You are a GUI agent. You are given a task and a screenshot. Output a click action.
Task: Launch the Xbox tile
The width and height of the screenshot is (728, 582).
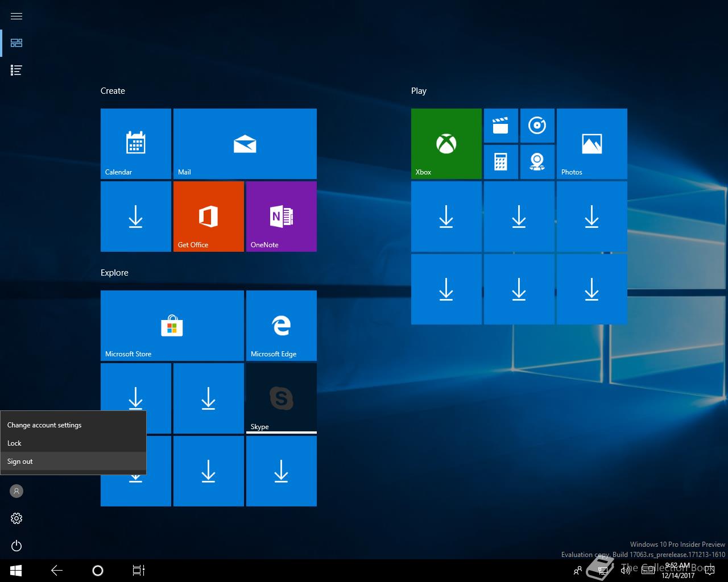coord(446,144)
